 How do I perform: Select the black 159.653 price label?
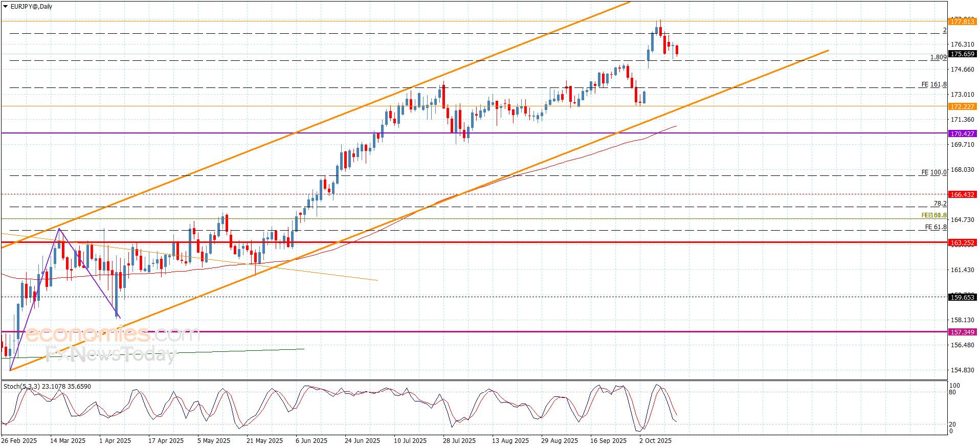coord(962,297)
